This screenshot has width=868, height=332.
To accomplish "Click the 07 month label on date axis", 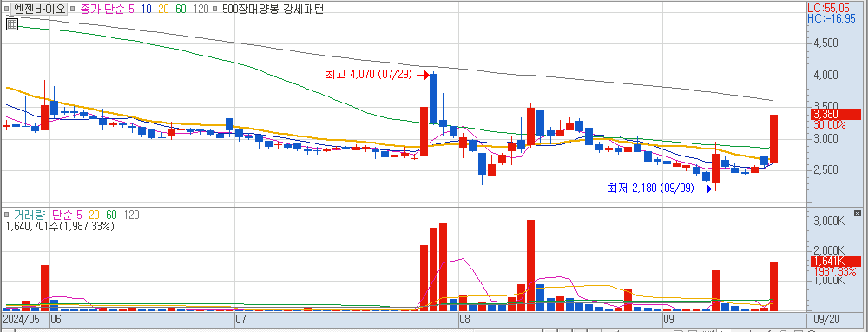I will click(240, 320).
